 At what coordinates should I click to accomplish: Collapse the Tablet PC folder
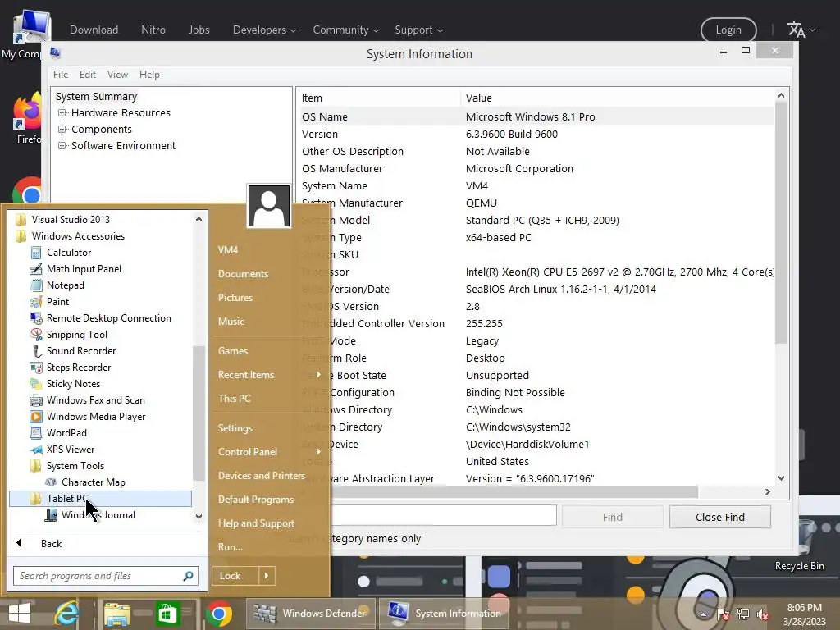[x=100, y=499]
